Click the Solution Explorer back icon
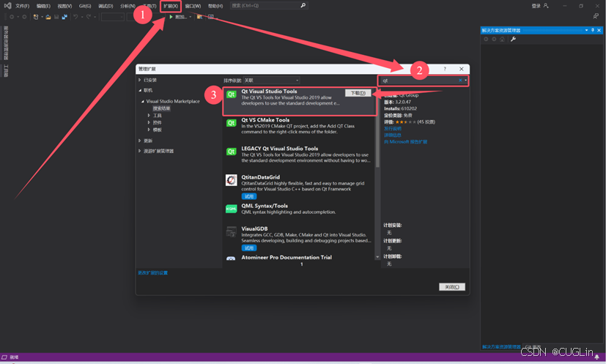The height and width of the screenshot is (364, 606). 486,39
